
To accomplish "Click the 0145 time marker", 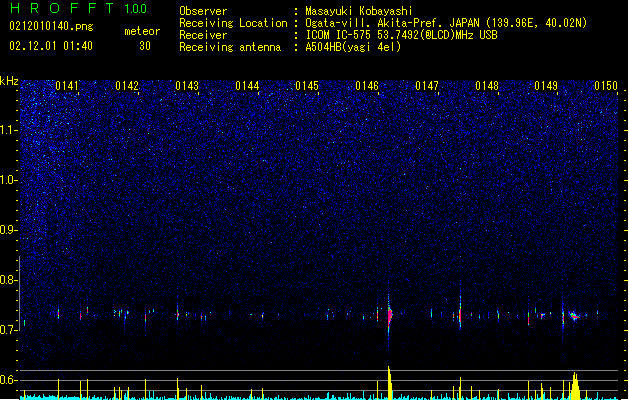I will click(x=307, y=86).
